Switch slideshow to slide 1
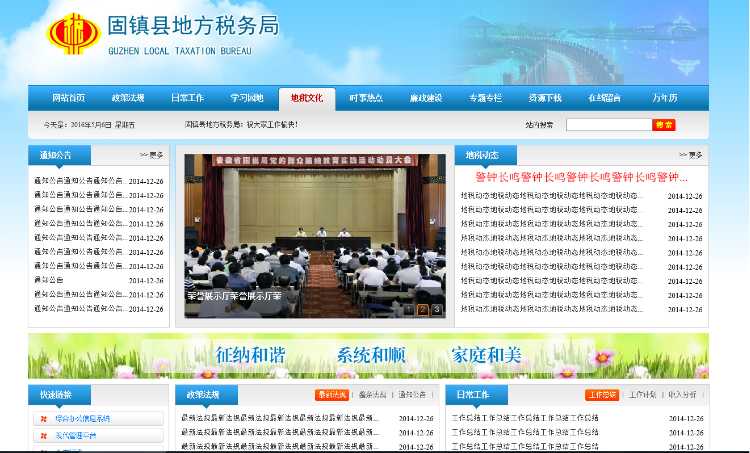This screenshot has height=453, width=750. [x=408, y=310]
